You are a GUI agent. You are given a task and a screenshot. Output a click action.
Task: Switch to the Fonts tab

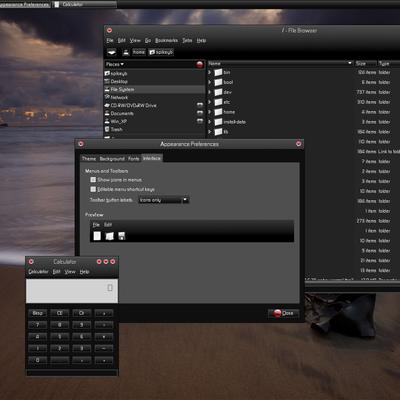(x=134, y=159)
